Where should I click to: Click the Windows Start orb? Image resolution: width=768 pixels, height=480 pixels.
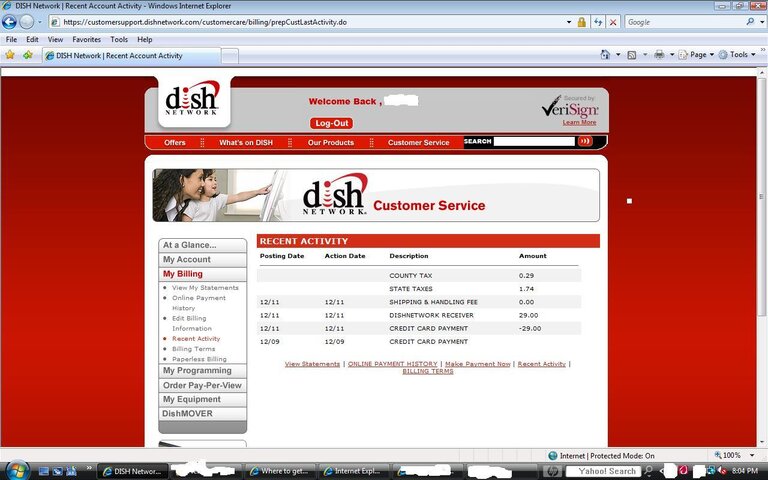(x=18, y=471)
